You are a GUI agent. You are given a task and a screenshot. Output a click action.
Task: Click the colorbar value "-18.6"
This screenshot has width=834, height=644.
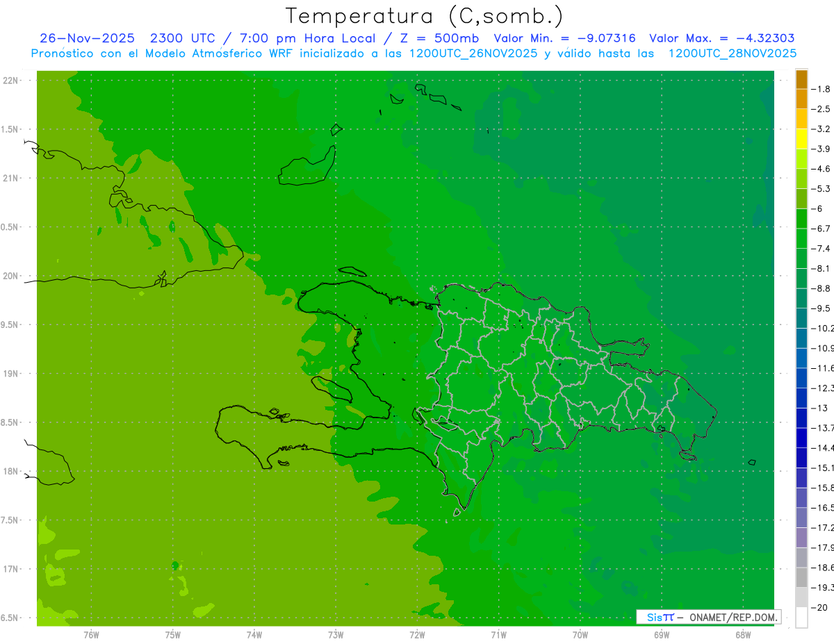[822, 568]
